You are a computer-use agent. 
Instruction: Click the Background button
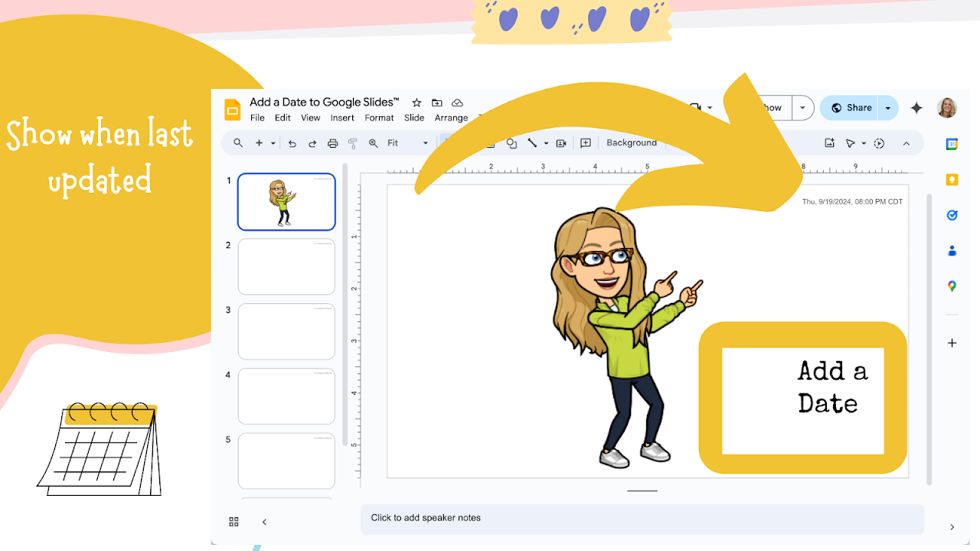pyautogui.click(x=632, y=143)
